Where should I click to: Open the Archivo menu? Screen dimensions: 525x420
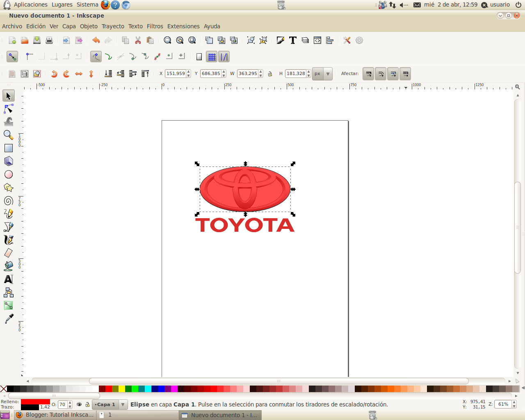(x=12, y=26)
